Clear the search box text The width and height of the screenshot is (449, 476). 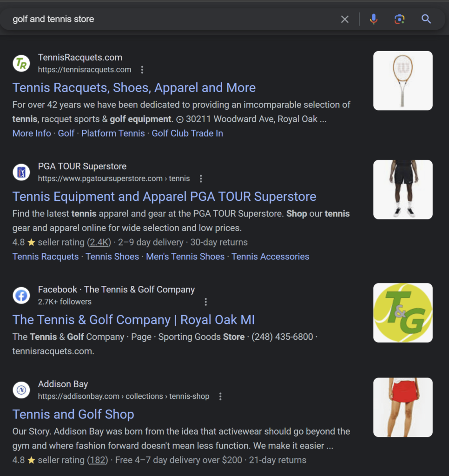point(344,19)
